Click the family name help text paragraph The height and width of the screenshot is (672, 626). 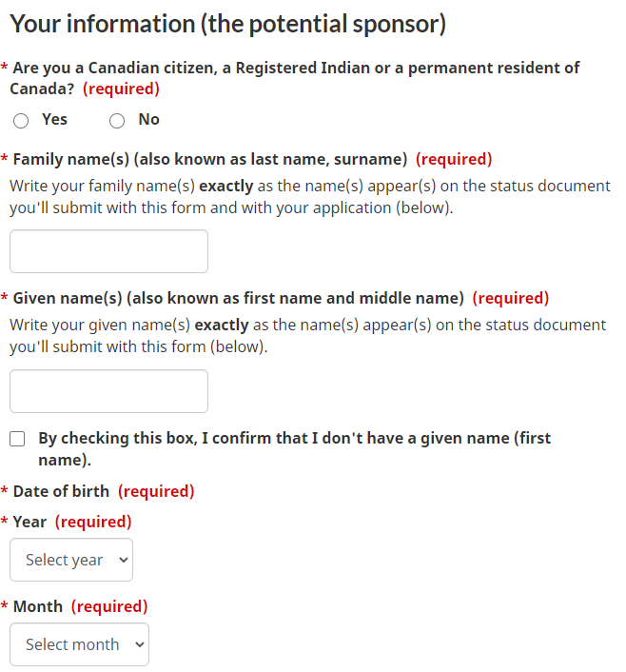[x=310, y=197]
